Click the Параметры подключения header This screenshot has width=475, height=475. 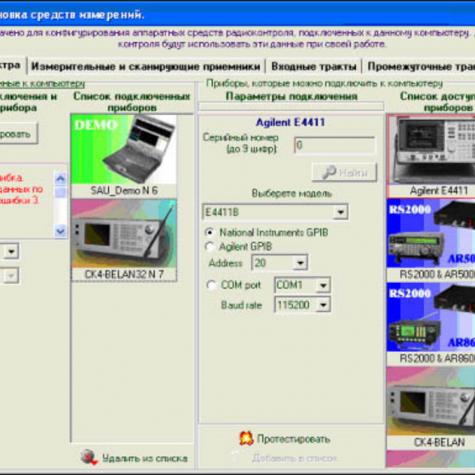coord(292,96)
